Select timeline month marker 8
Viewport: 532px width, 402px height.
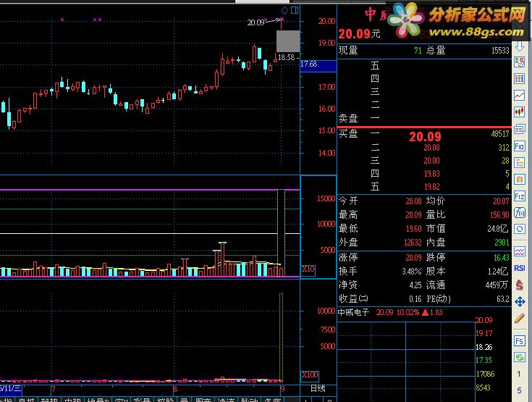175,389
